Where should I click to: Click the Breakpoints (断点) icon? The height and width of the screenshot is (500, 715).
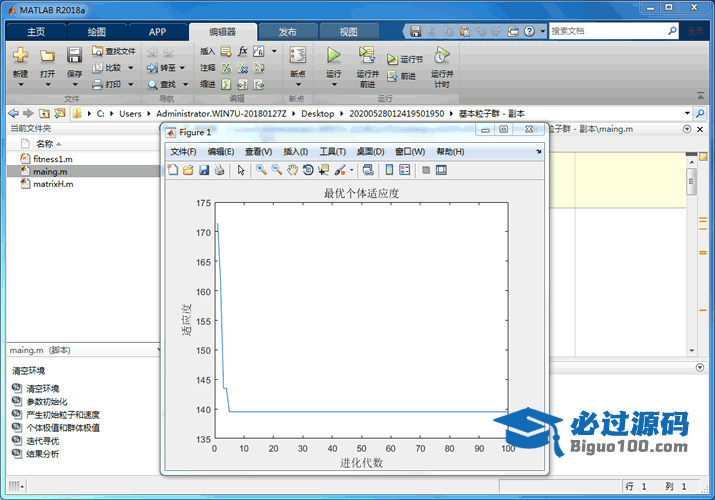(x=298, y=55)
